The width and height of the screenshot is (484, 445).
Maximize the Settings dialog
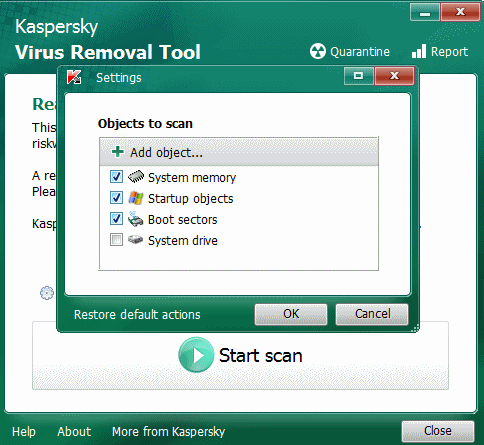359,76
